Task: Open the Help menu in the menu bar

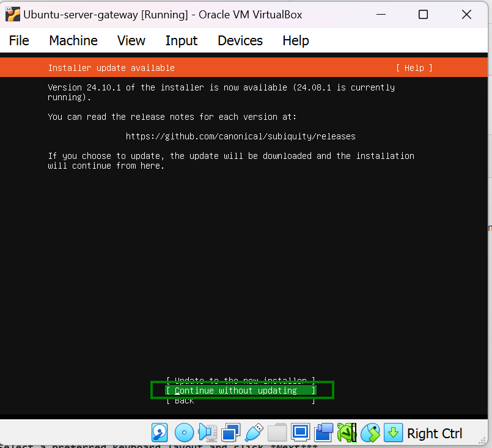Action: point(296,40)
